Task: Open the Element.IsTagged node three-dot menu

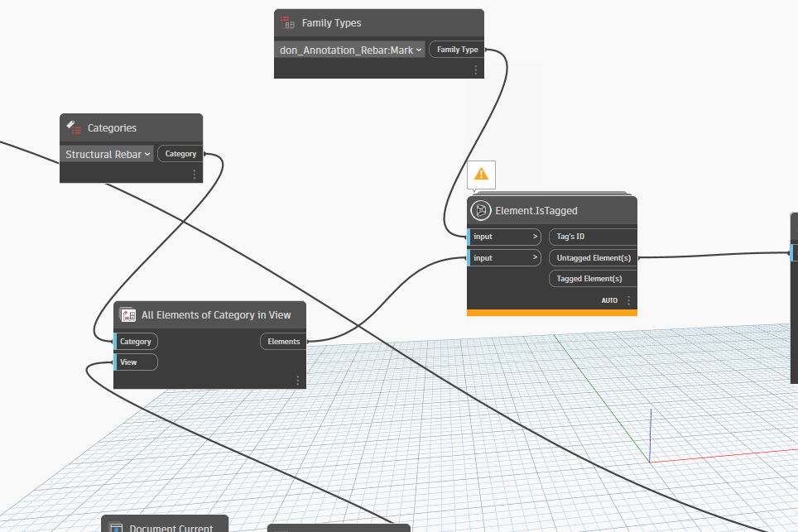Action: tap(628, 300)
